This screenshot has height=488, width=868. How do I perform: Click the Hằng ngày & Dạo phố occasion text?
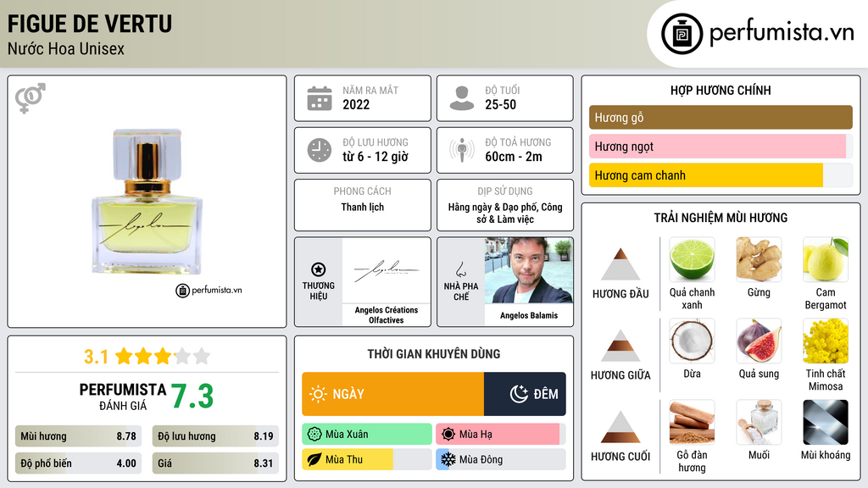point(505,213)
